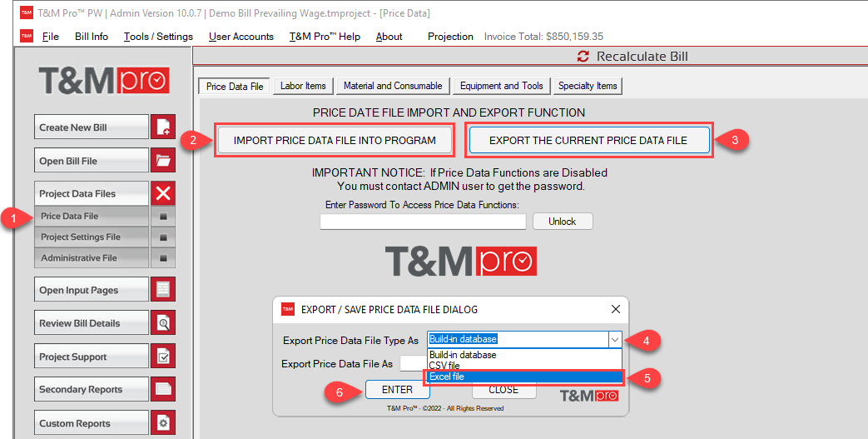This screenshot has height=439, width=868.
Task: Choose Excel file from dropdown list
Action: pos(525,377)
